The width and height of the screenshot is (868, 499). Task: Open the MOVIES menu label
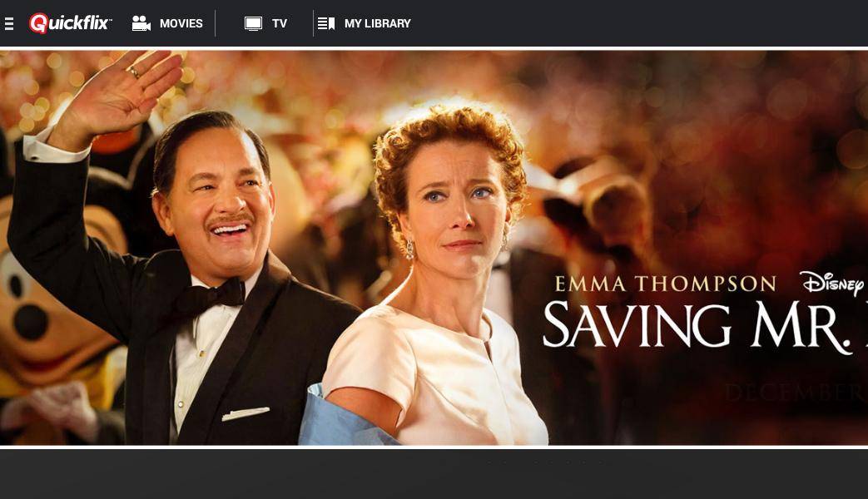coord(181,23)
